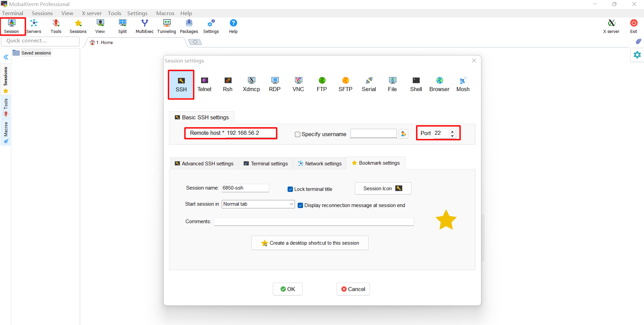
Task: Open the Sessions menu in menu bar
Action: click(42, 13)
